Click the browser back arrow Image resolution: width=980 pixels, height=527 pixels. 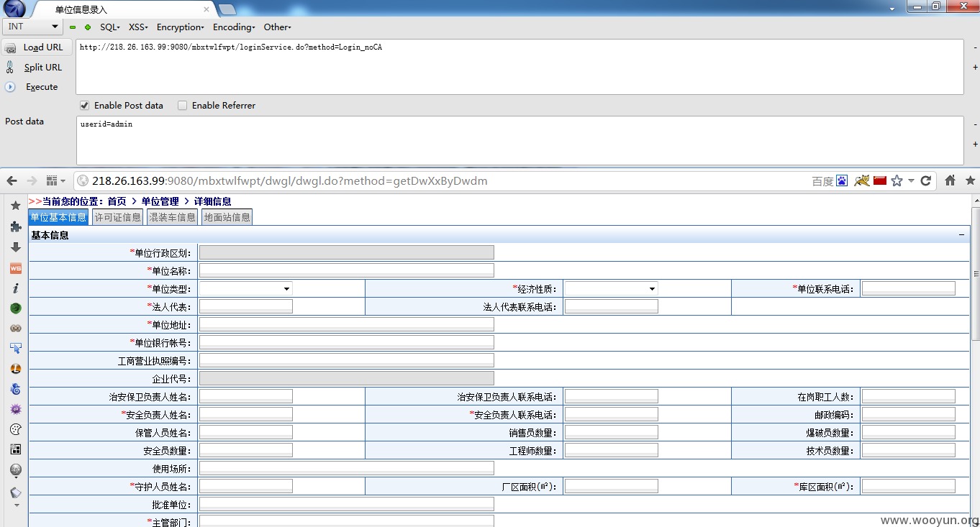(12, 180)
